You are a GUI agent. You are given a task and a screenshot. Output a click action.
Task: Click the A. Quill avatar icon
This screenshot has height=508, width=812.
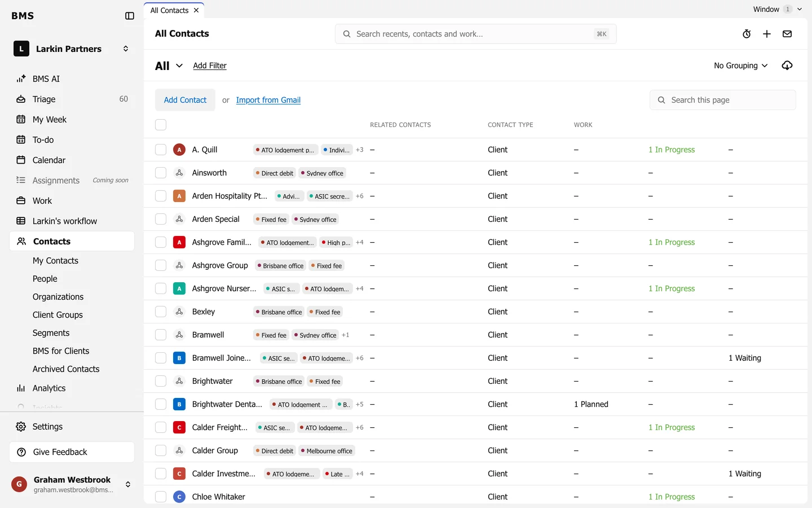point(179,150)
